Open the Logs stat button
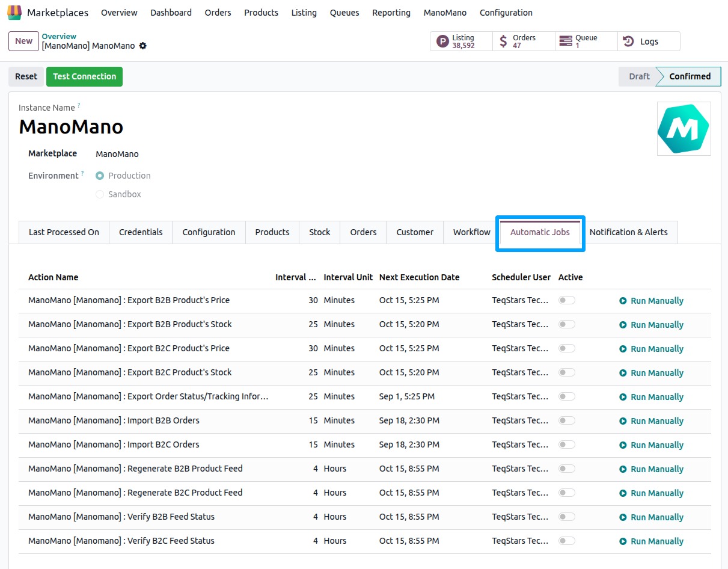The height and width of the screenshot is (569, 728). (x=649, y=42)
